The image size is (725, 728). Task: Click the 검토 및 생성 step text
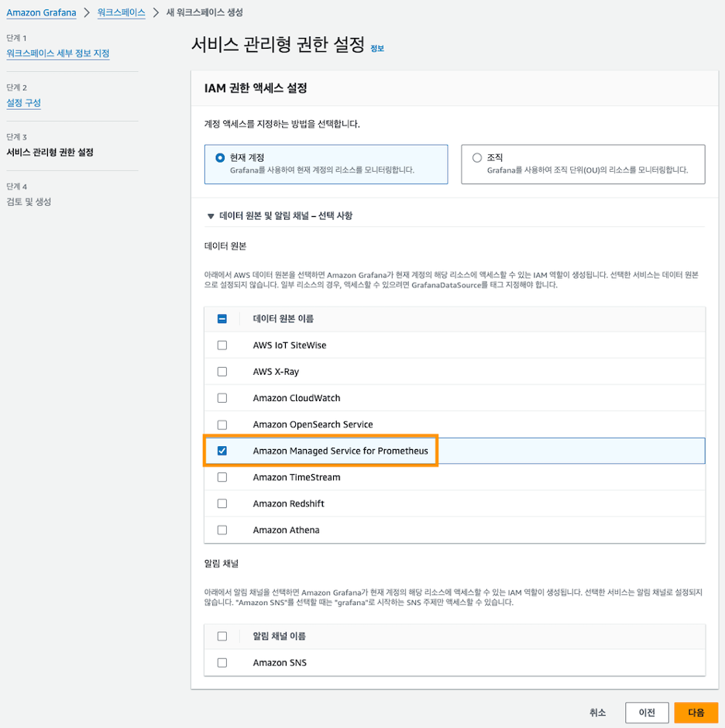coord(29,201)
